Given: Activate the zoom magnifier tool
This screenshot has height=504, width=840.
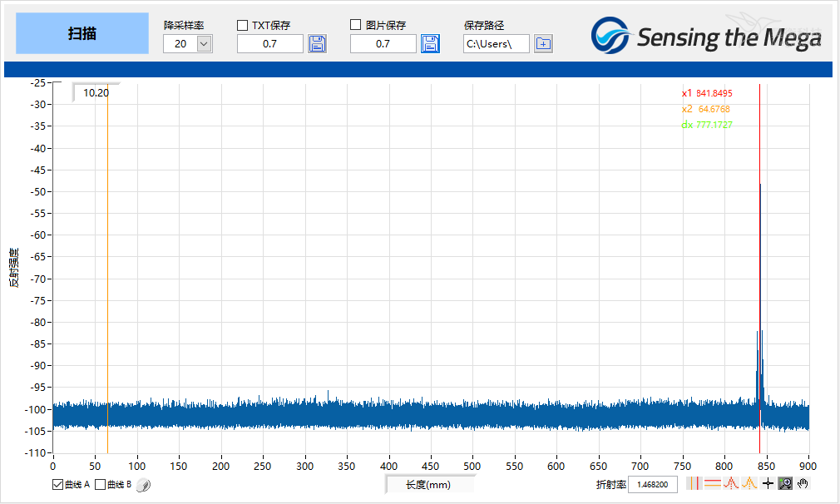Looking at the screenshot, I should click(785, 483).
